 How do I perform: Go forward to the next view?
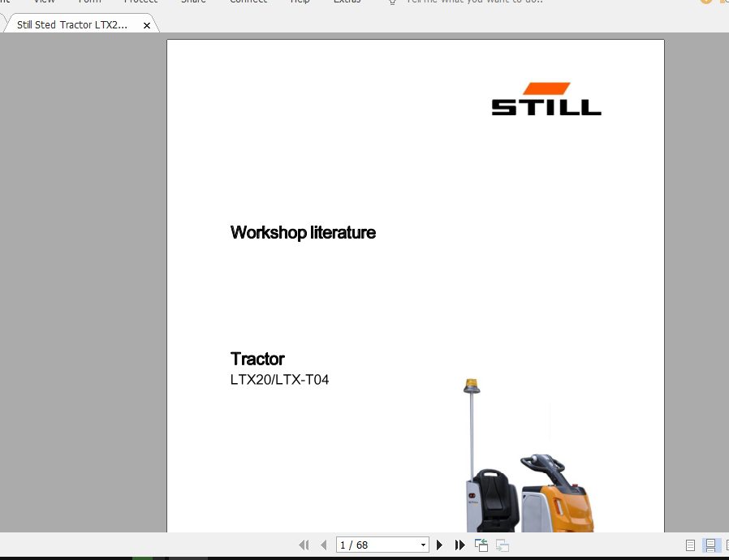(x=503, y=545)
